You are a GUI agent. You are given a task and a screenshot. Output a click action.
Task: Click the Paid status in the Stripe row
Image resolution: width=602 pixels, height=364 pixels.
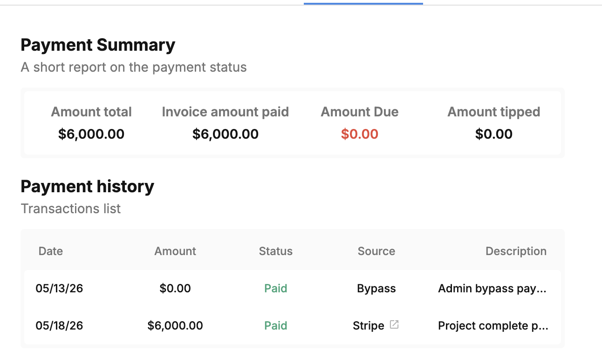pyautogui.click(x=276, y=326)
